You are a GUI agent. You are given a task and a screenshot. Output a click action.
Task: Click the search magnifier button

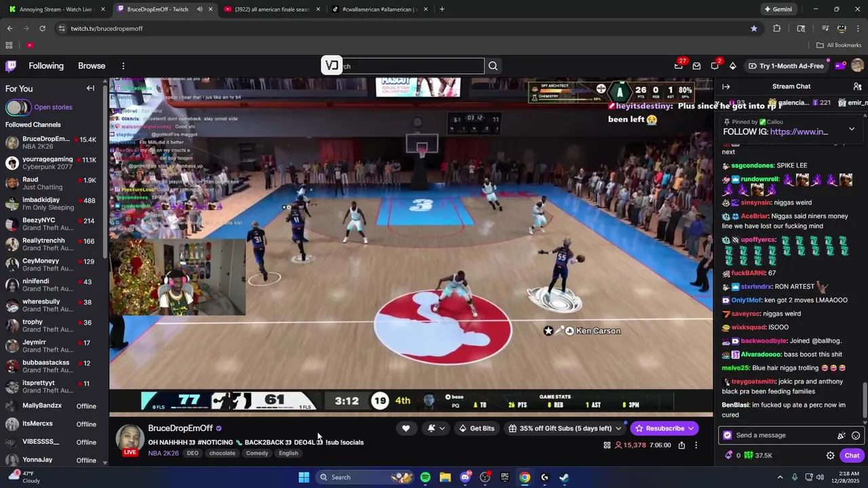tap(493, 66)
